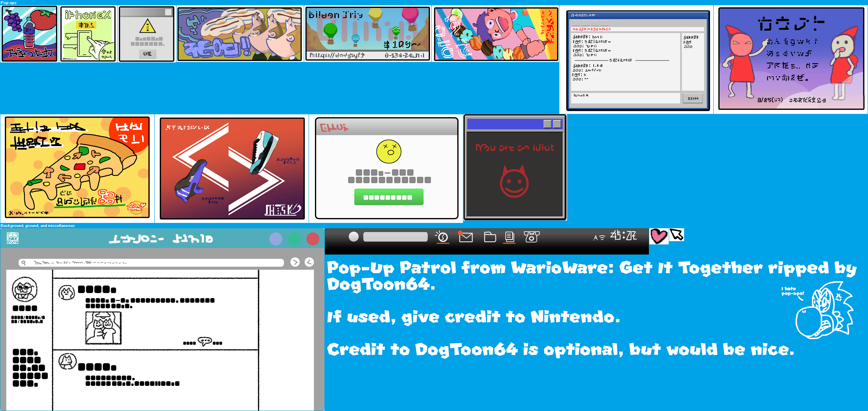
Task: Click the white circle start button
Action: coord(353,237)
